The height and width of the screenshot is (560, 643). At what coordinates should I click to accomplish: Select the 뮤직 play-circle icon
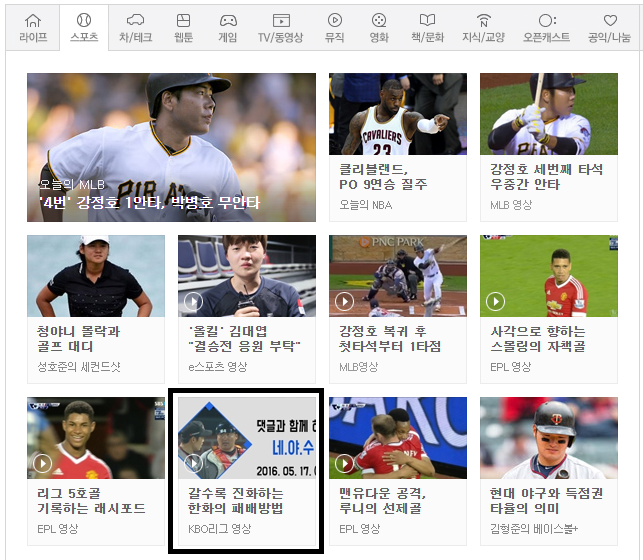point(335,20)
